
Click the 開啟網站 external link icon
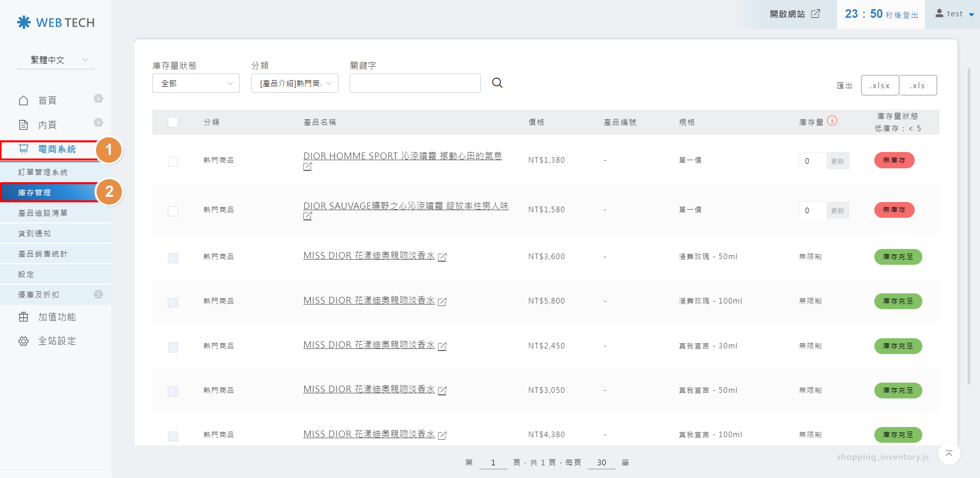[x=816, y=14]
